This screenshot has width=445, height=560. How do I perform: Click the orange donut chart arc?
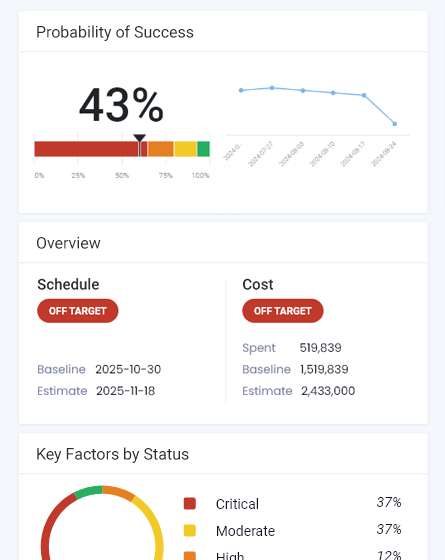click(x=119, y=492)
